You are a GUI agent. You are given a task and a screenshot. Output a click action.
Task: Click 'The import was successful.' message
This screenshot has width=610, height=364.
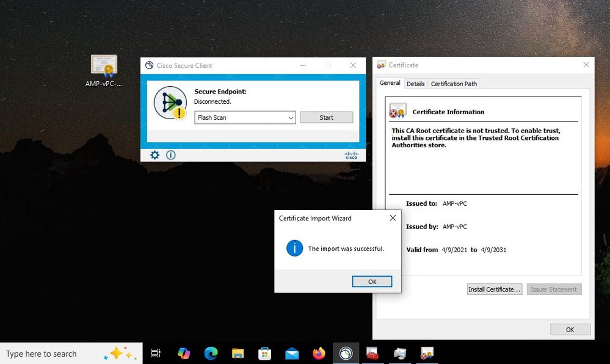point(346,249)
